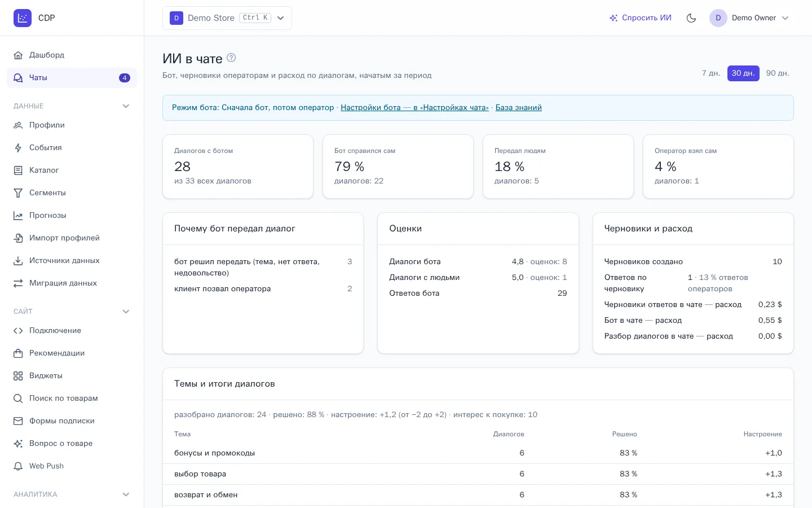Click the Спросить ИИ button label
This screenshot has height=508, width=812.
click(647, 18)
